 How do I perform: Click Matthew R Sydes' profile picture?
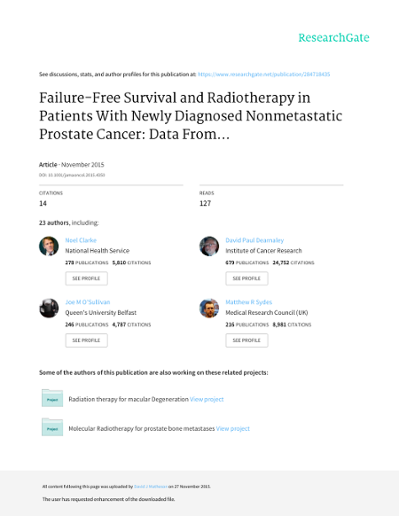209,308
